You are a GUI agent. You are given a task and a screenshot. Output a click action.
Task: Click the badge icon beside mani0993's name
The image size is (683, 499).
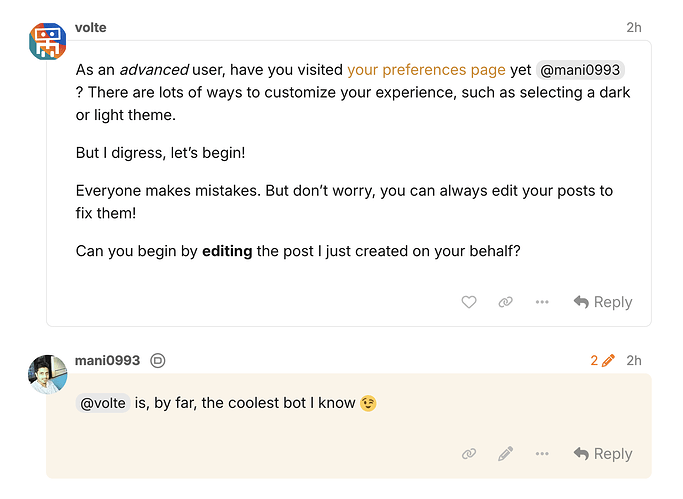click(158, 361)
